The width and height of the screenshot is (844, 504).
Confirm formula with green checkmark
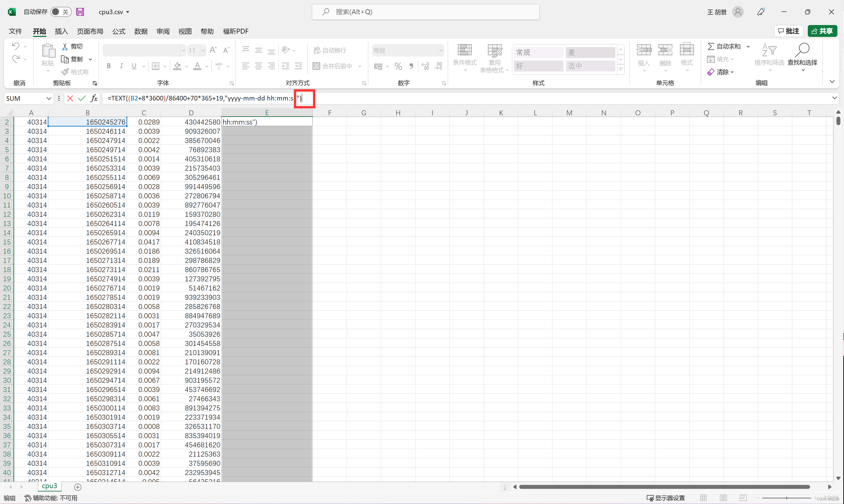point(82,98)
